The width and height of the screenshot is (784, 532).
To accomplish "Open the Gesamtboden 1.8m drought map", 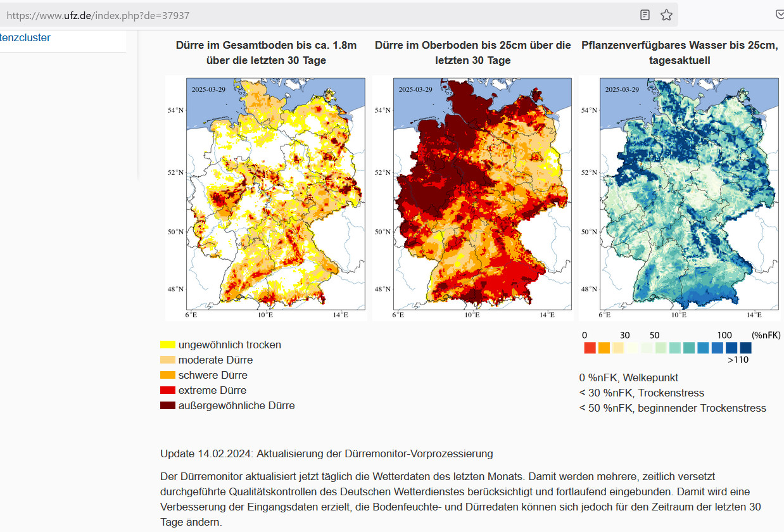I will [x=266, y=198].
